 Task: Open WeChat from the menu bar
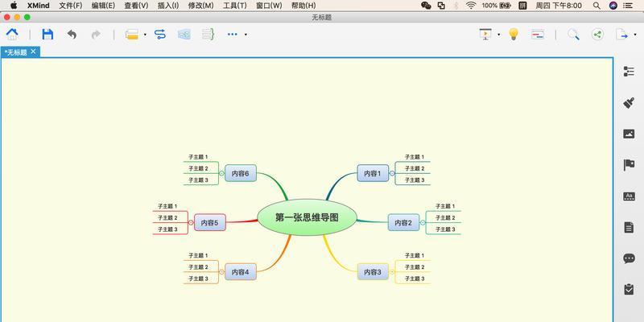coord(426,6)
